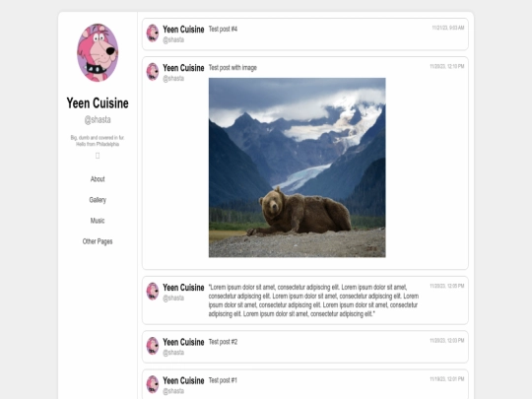Click the Yeen Cuisine sidebar profile name

point(98,103)
